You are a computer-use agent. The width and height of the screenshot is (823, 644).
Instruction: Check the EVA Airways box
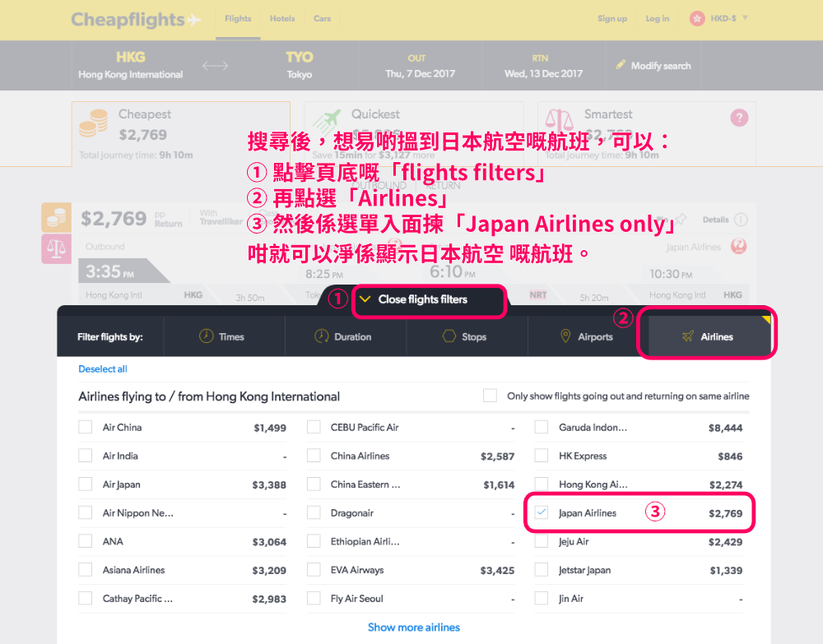tap(314, 569)
